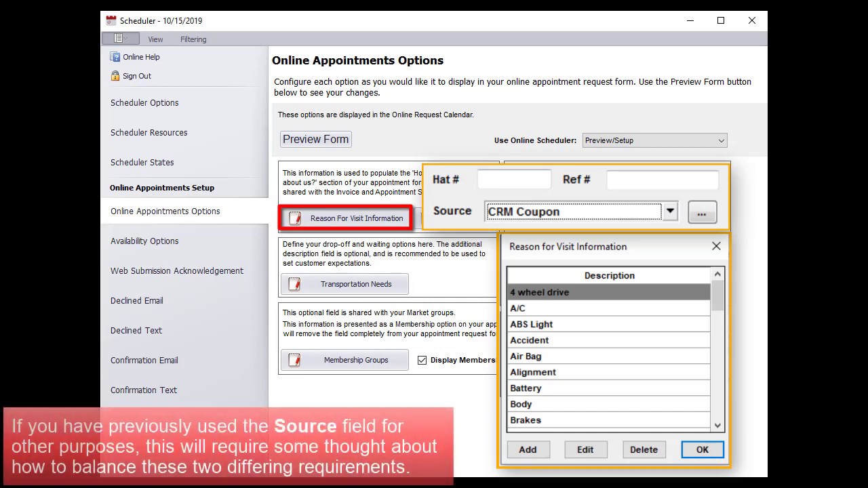The width and height of the screenshot is (868, 488).
Task: Close the Reason for Visit Information dialog
Action: (x=716, y=246)
